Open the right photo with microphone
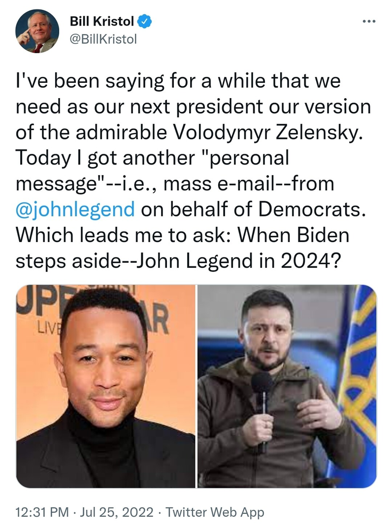The image size is (392, 532). [x=287, y=386]
